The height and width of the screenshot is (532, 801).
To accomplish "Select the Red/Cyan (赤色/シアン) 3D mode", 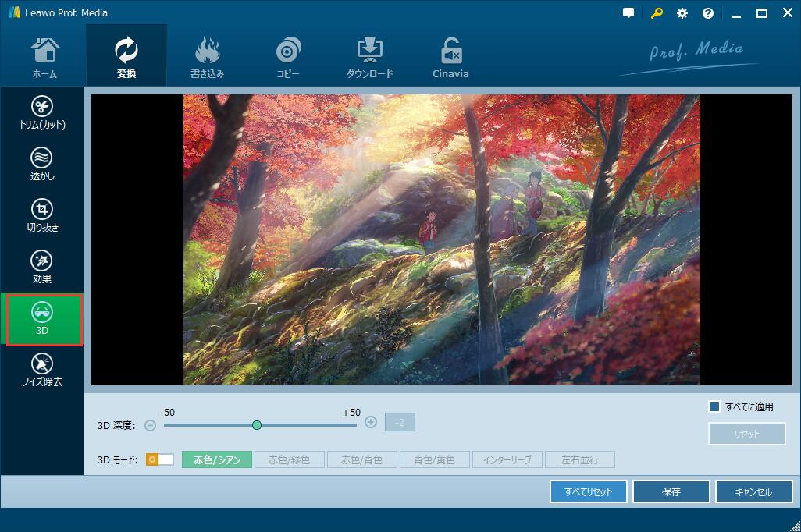I will 216,459.
